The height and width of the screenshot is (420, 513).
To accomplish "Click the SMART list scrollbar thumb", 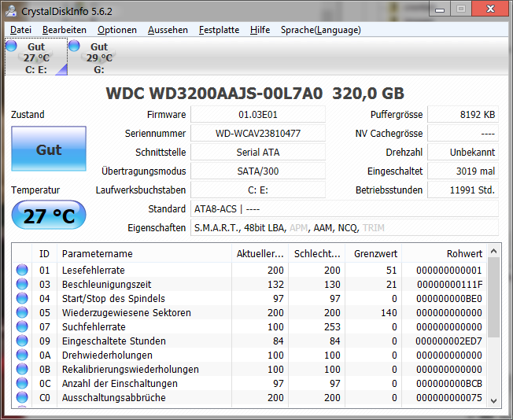I will (493, 297).
